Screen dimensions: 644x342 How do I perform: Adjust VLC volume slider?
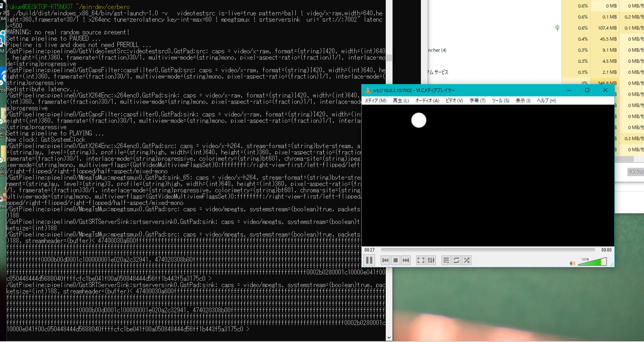coord(592,262)
